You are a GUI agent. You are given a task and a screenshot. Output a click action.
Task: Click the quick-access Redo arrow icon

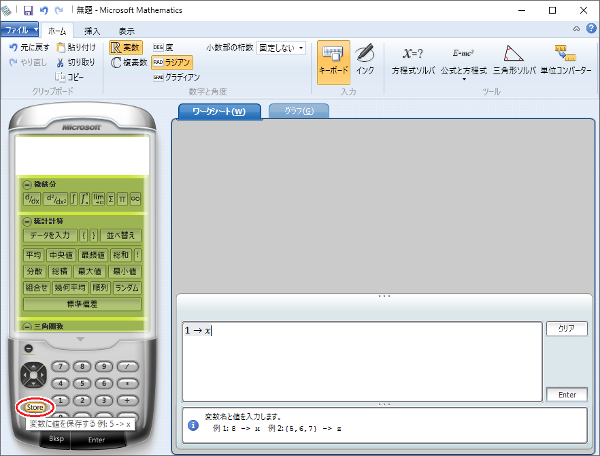pyautogui.click(x=59, y=10)
